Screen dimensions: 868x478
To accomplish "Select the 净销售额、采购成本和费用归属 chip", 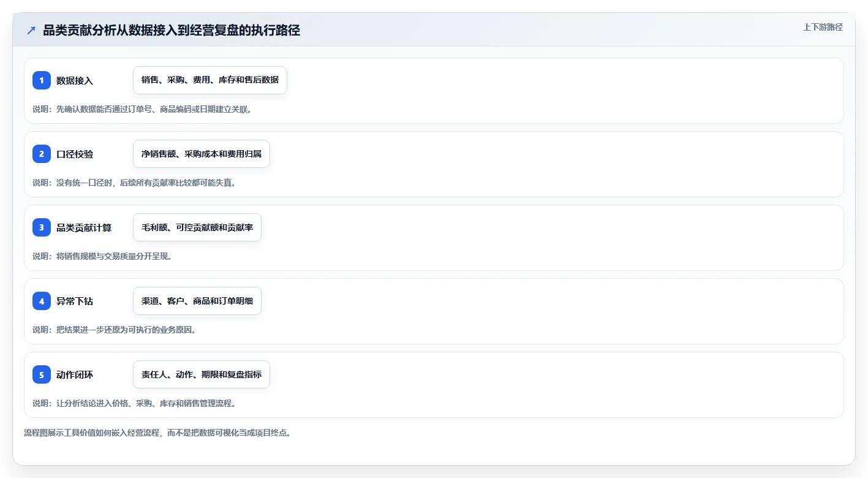I will [x=202, y=154].
